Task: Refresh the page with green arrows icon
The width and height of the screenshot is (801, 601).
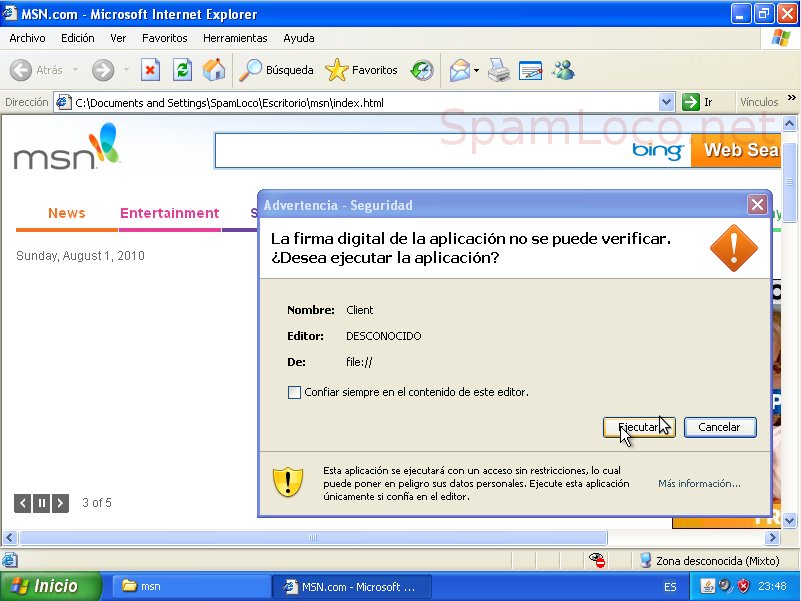Action: click(x=182, y=70)
